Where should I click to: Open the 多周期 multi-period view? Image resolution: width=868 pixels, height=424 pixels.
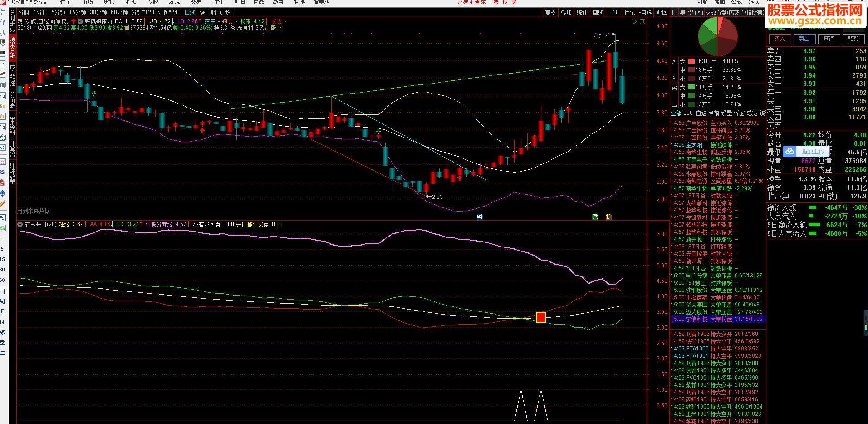pyautogui.click(x=207, y=12)
